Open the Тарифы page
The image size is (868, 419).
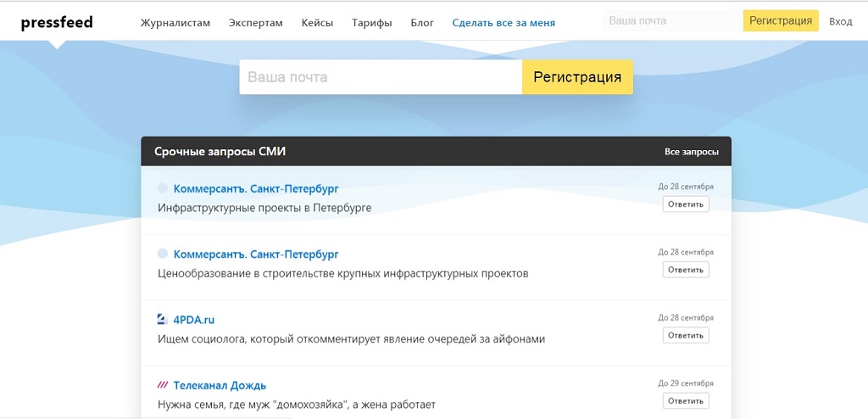pyautogui.click(x=371, y=23)
